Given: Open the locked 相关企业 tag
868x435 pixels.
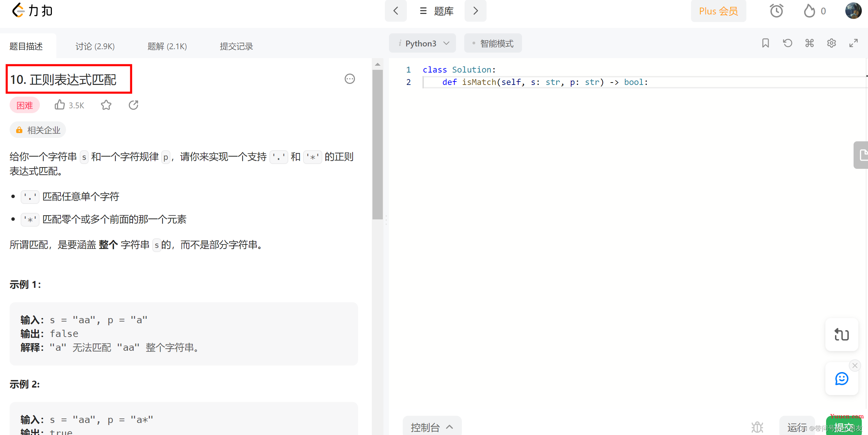Looking at the screenshot, I should coord(37,130).
